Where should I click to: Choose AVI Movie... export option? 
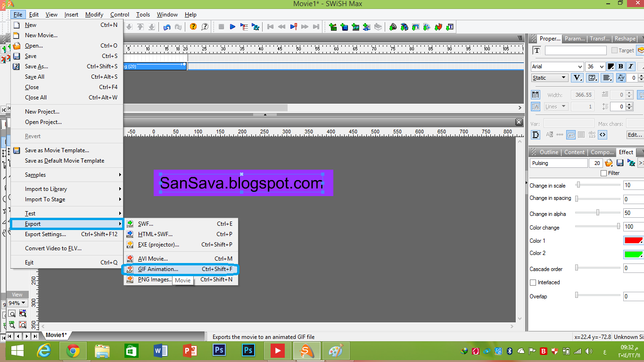click(x=181, y=259)
